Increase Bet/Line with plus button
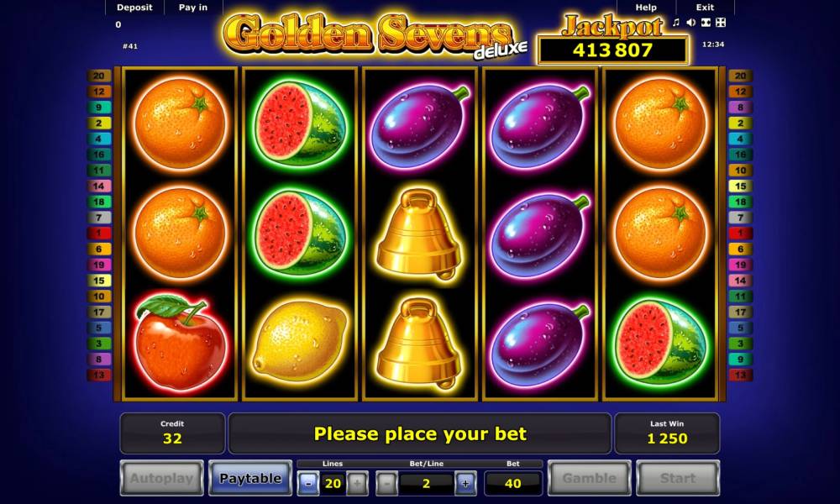The height and width of the screenshot is (504, 840). pos(465,483)
